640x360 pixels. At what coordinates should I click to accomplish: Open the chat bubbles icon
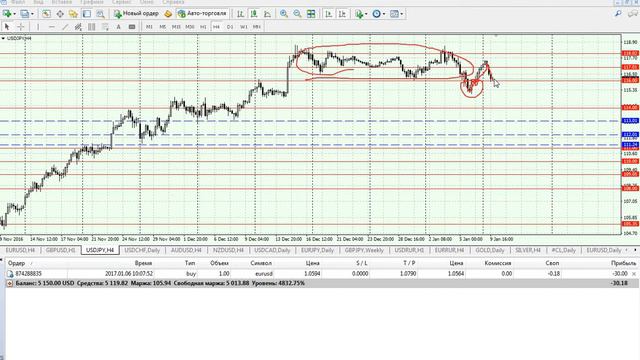point(633,14)
